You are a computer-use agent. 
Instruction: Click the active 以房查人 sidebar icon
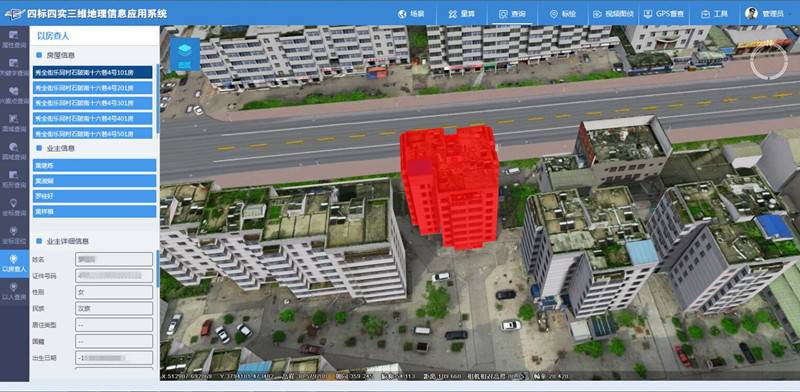point(14,263)
